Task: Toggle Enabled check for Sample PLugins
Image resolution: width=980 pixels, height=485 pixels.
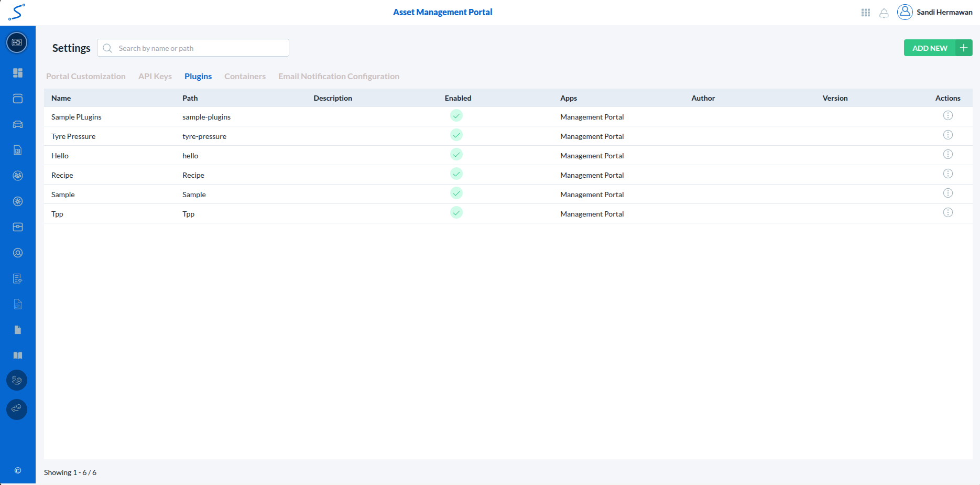Action: tap(456, 116)
